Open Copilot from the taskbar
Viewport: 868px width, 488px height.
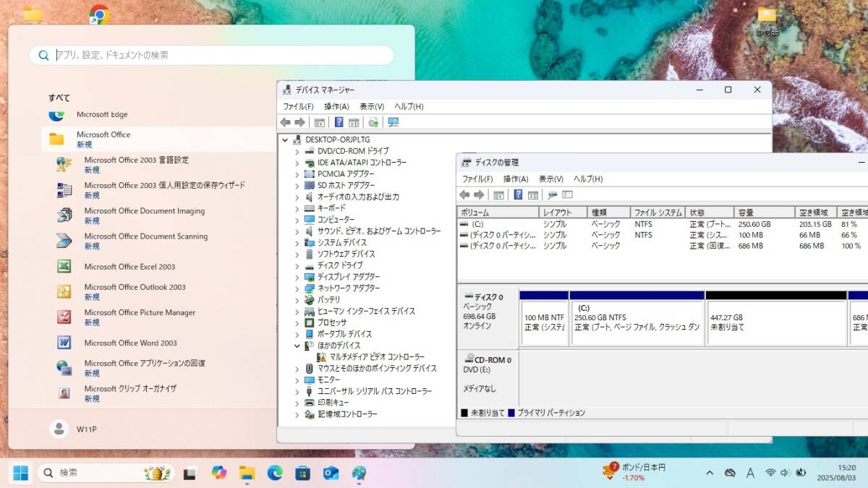point(218,473)
